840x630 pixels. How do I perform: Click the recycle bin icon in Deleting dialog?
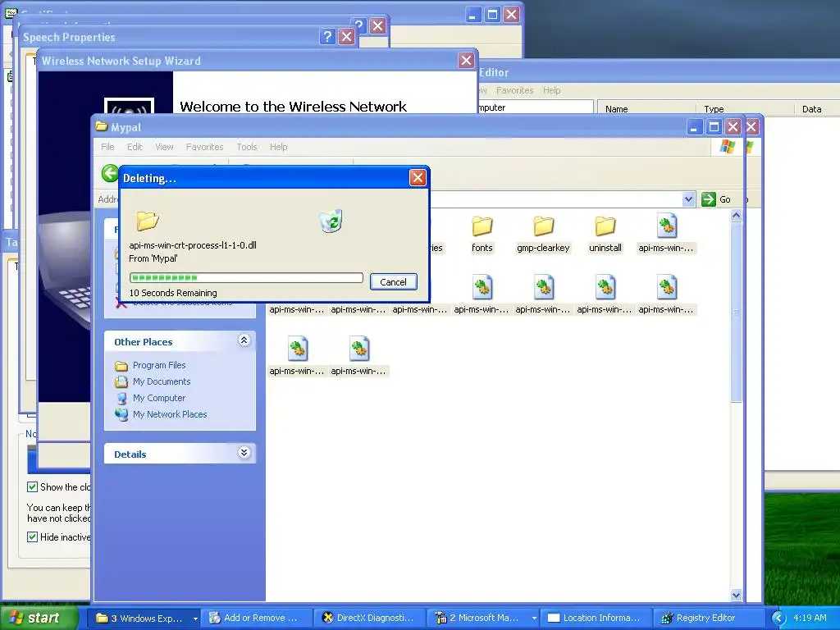[331, 221]
